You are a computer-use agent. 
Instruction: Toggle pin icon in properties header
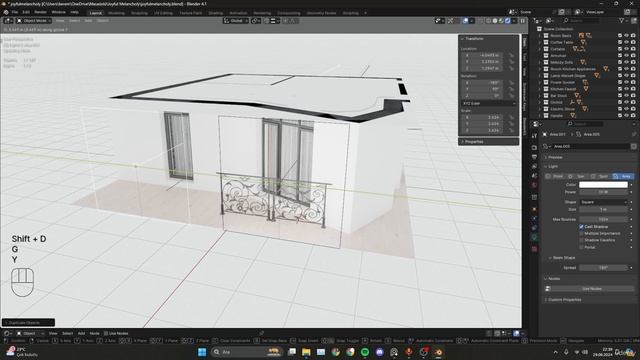pos(634,134)
